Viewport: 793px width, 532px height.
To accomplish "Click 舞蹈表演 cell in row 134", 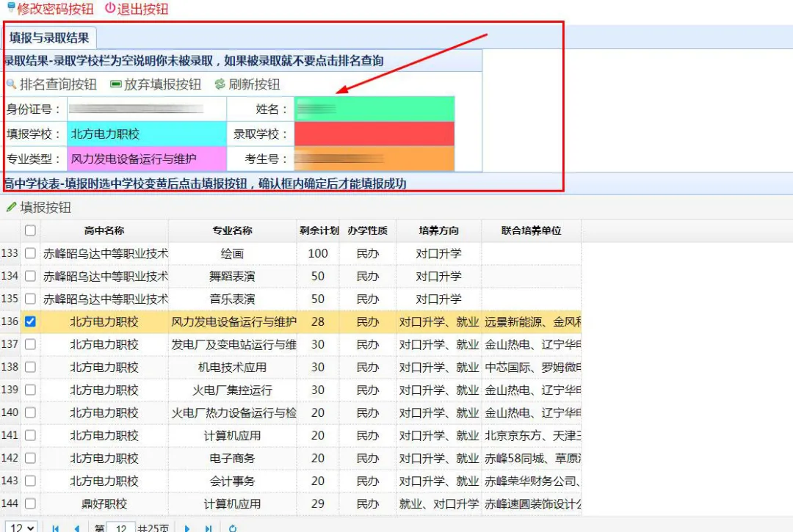I will 232,277.
